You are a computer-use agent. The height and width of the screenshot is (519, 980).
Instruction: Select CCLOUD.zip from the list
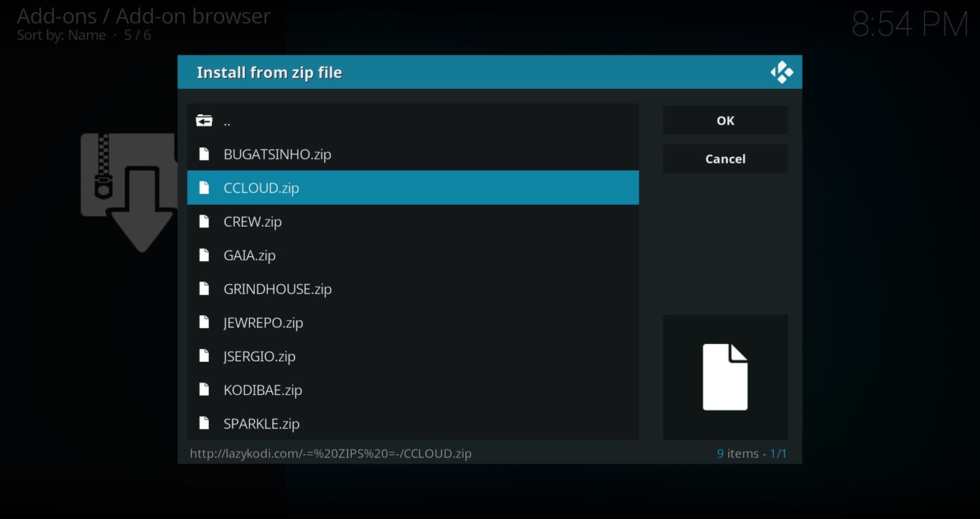click(261, 188)
